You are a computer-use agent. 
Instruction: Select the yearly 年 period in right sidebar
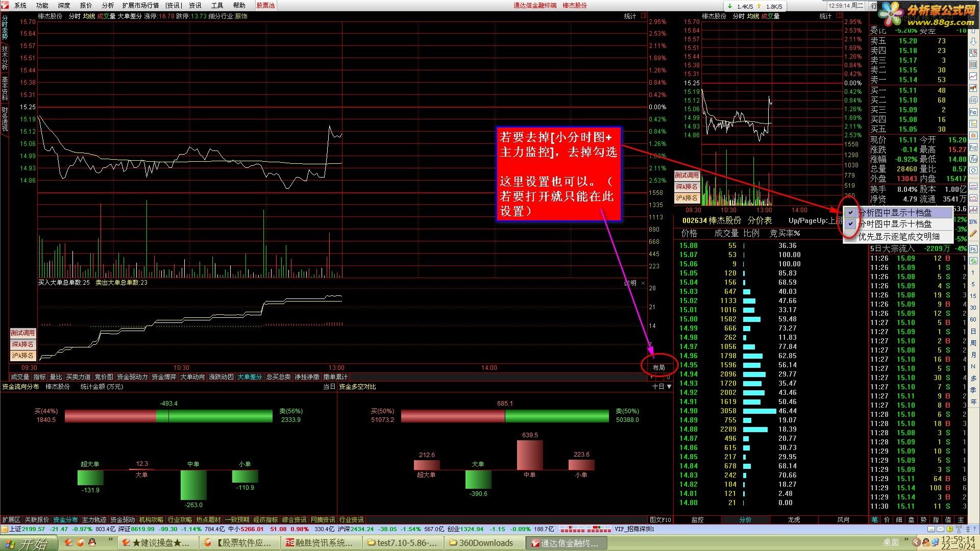coord(973,402)
